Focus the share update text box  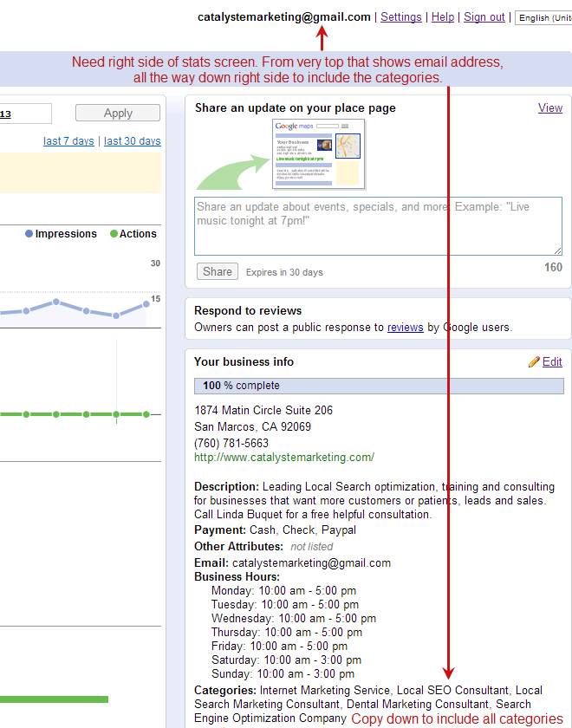(378, 226)
